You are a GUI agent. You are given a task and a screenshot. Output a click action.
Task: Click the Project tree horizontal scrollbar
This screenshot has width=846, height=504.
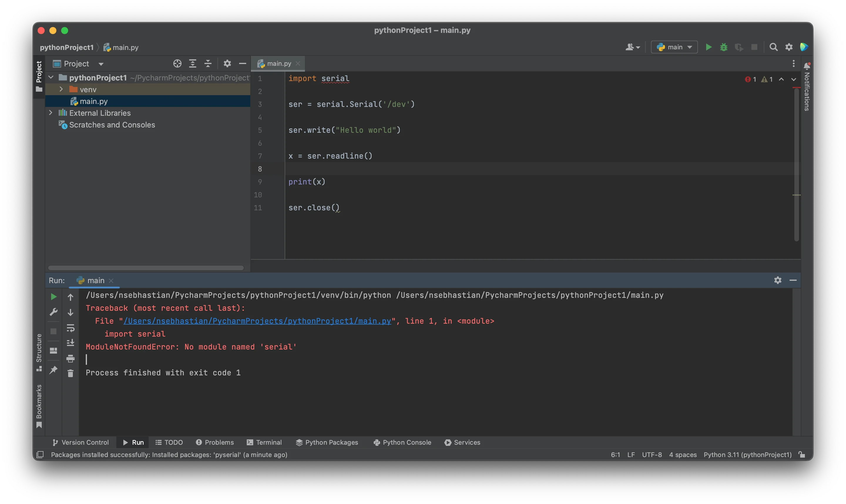click(x=146, y=268)
